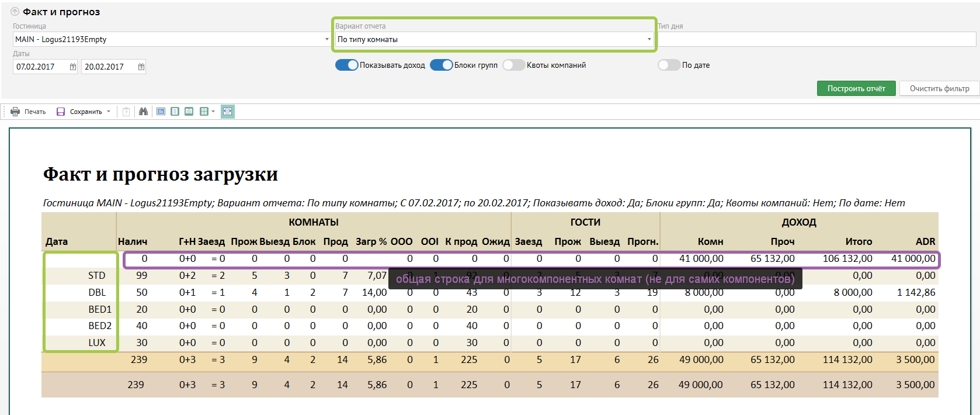Open calendar picker for start date 07.02.2017

73,67
